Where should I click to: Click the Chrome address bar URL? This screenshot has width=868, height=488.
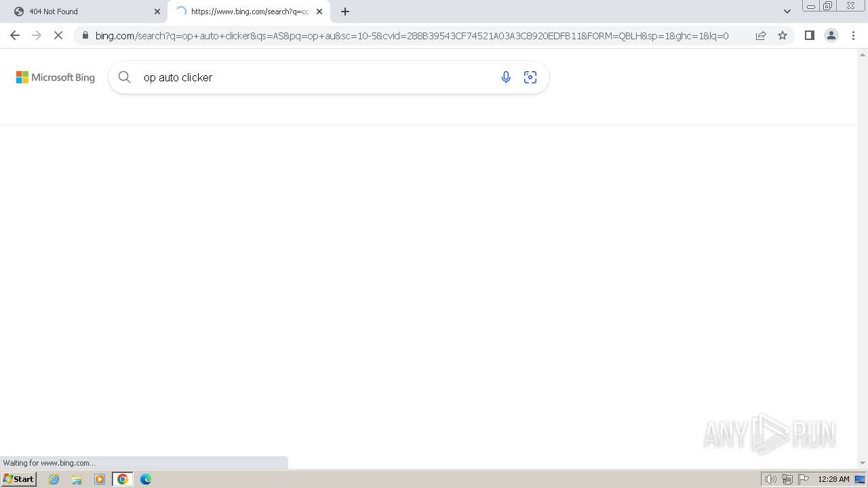(x=412, y=35)
